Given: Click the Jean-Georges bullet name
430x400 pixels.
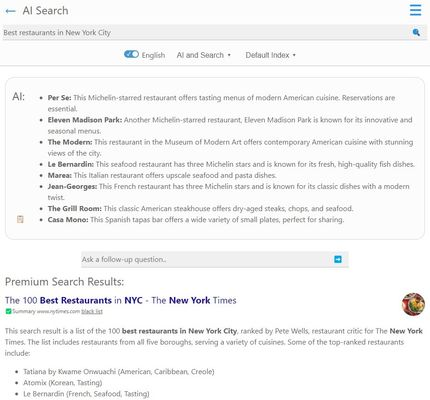Looking at the screenshot, I should tap(72, 186).
